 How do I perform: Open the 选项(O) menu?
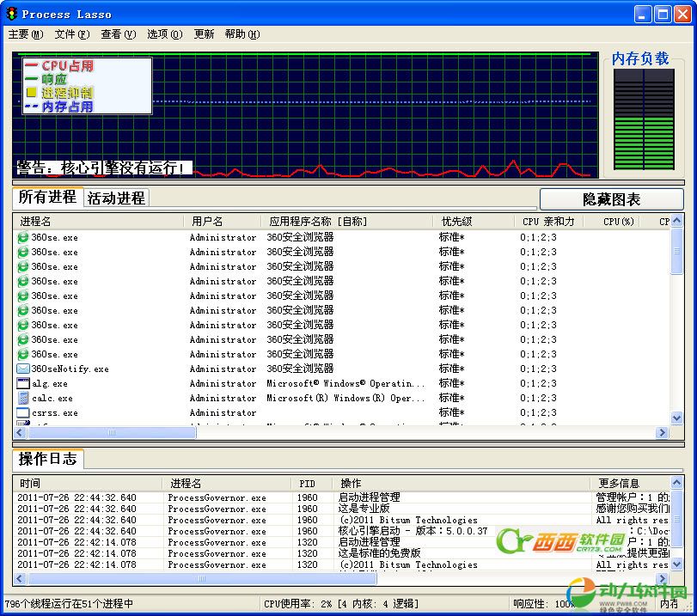click(x=164, y=34)
